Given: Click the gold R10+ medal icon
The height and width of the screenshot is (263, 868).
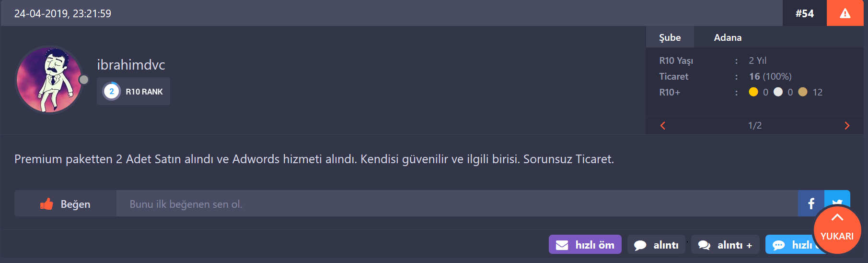Looking at the screenshot, I should pos(753,92).
